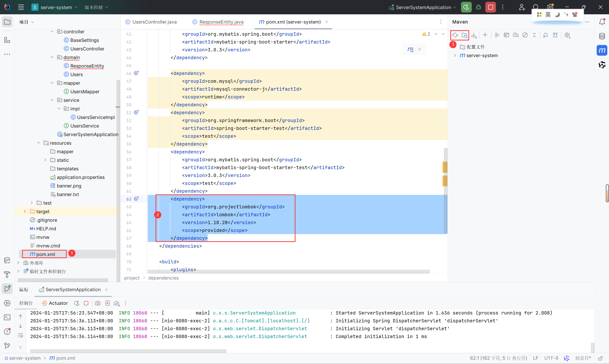Go to next highlighted warning arrow
The width and height of the screenshot is (609, 364).
pos(443,34)
